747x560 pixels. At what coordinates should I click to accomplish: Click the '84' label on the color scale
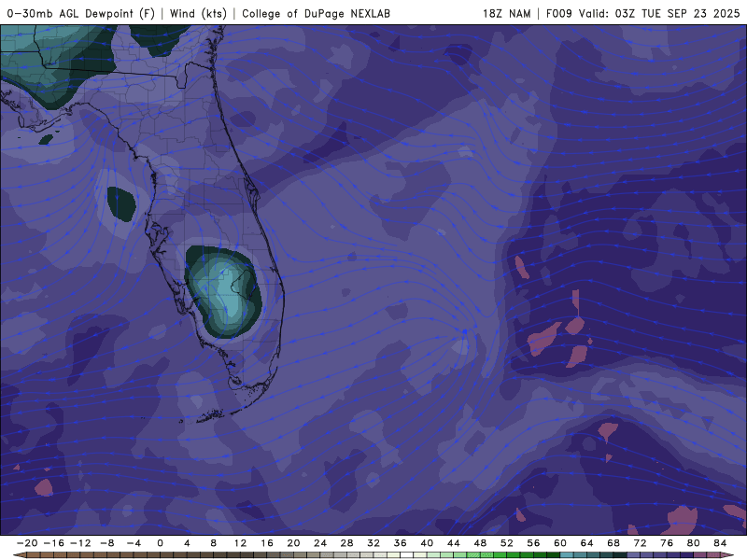click(720, 543)
